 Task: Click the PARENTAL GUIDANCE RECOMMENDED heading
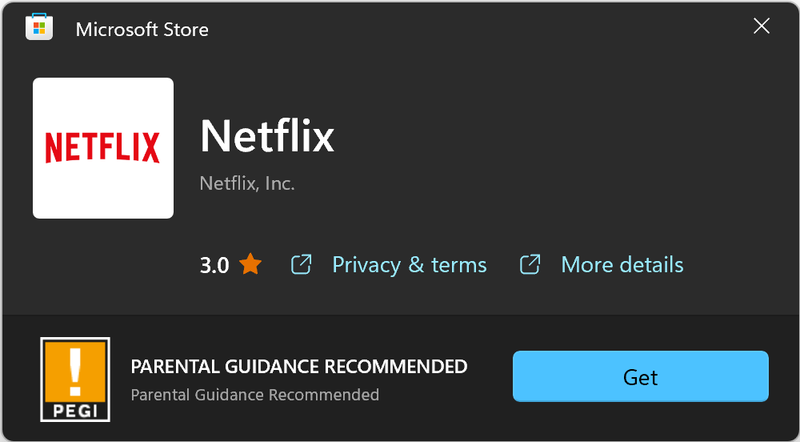click(x=299, y=367)
